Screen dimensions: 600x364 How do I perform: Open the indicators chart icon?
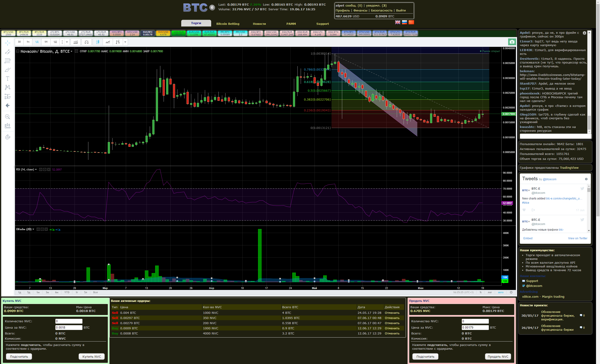(x=76, y=42)
